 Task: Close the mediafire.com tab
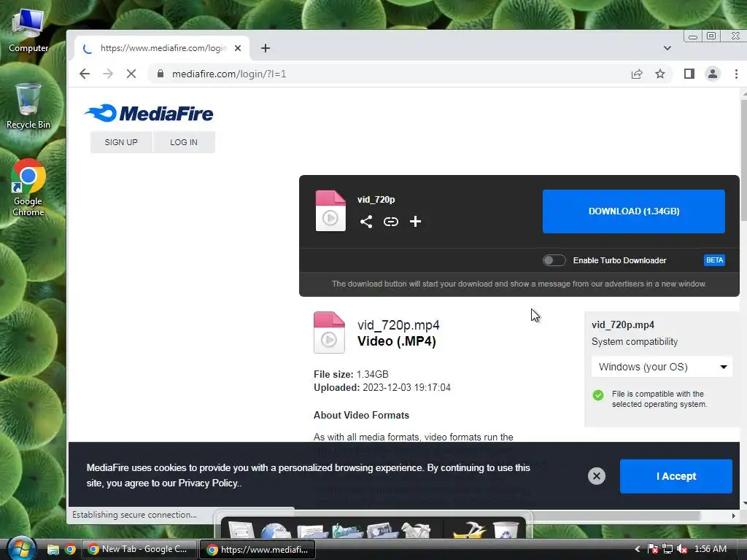click(x=238, y=48)
